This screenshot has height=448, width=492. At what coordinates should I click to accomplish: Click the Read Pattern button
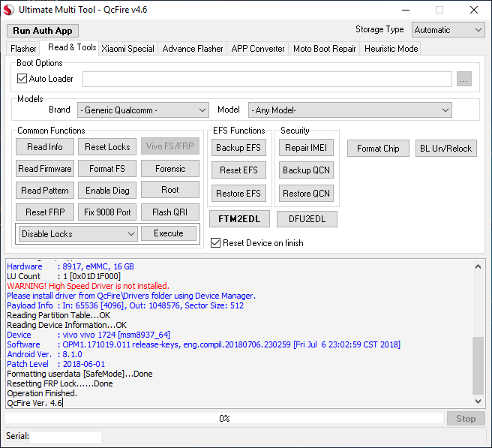(x=45, y=191)
